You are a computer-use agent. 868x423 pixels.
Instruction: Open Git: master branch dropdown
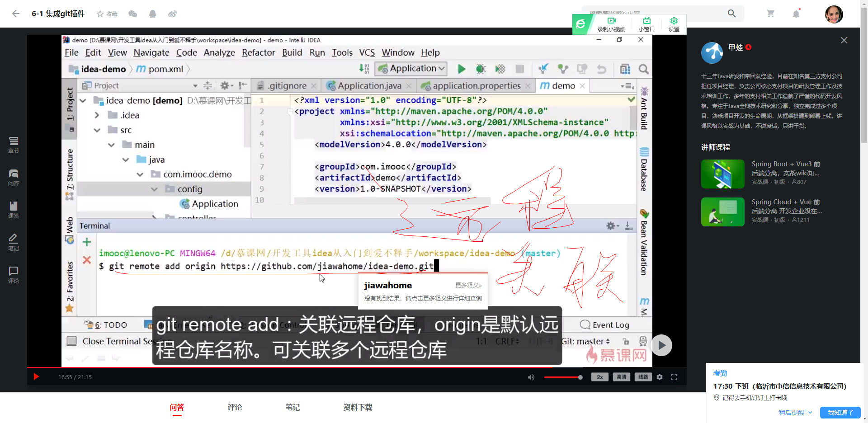point(585,341)
